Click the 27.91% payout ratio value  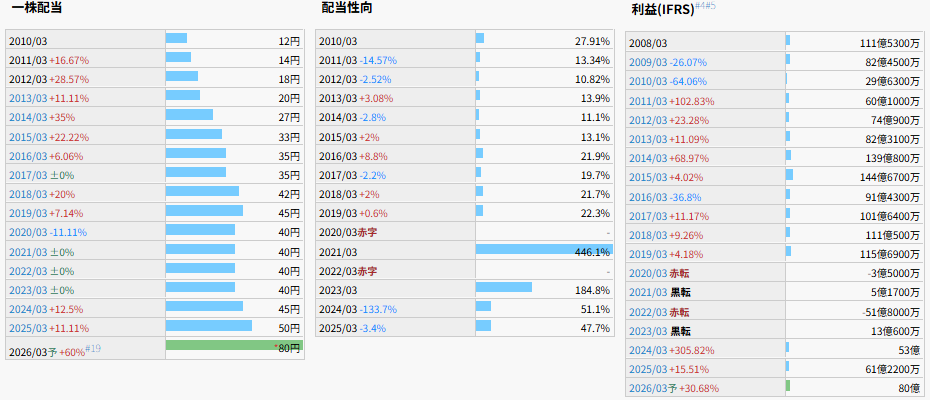point(593,41)
